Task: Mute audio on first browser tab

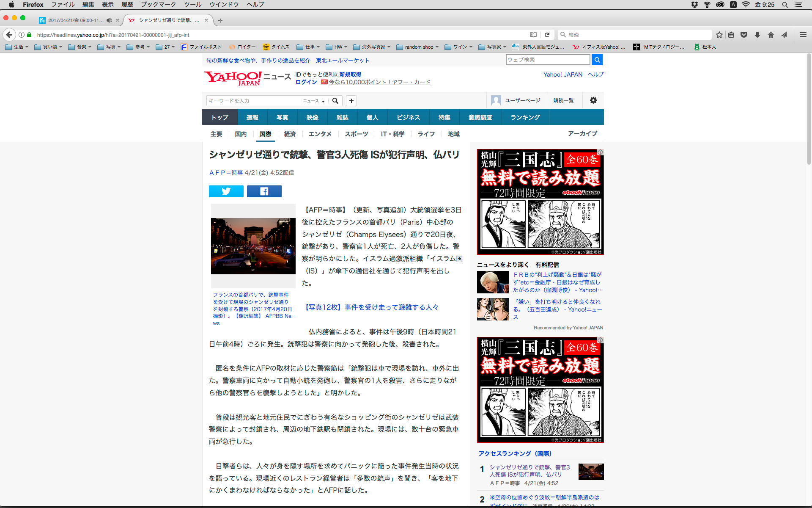Action: click(x=109, y=20)
